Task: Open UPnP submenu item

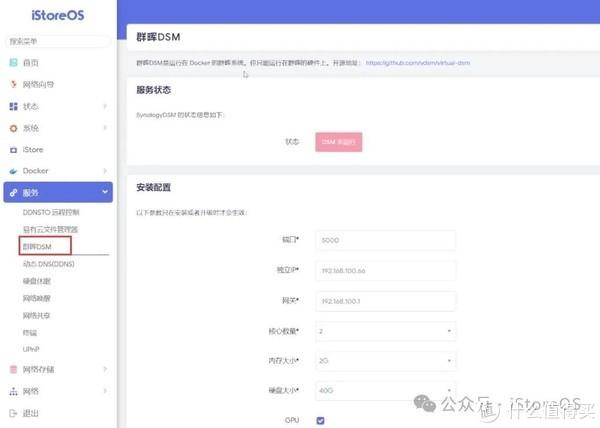Action: [x=31, y=349]
